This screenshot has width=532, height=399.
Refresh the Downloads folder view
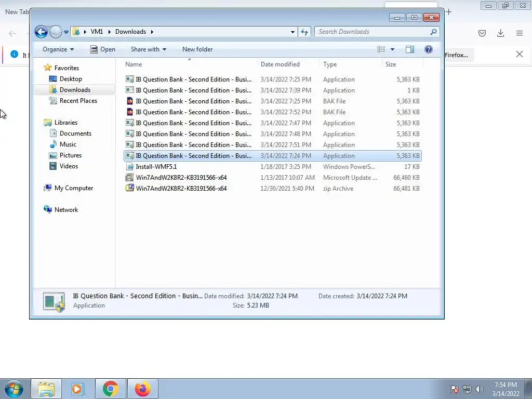[x=304, y=32]
